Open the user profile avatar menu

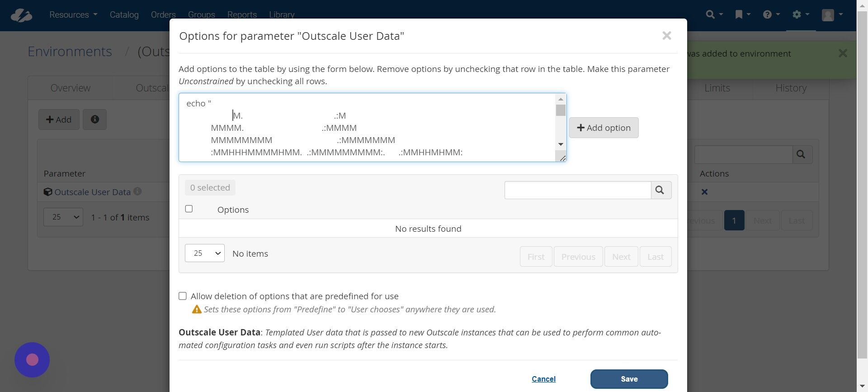click(x=832, y=14)
